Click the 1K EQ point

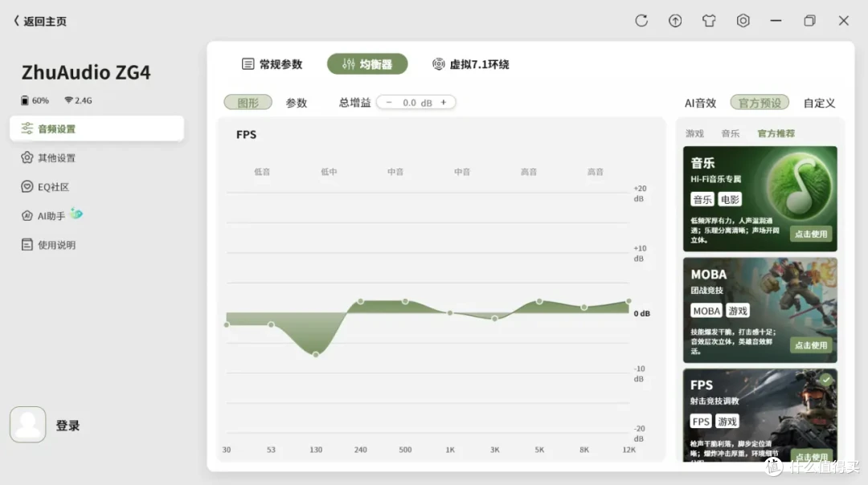click(450, 313)
